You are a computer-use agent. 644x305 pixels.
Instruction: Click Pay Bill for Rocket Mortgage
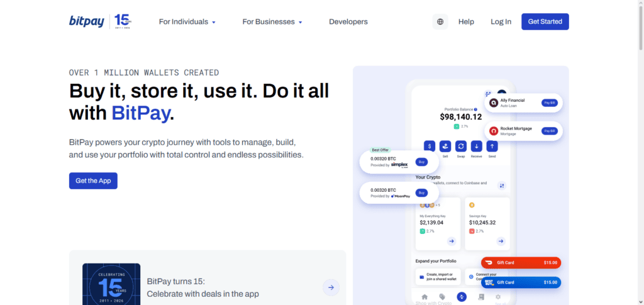550,131
